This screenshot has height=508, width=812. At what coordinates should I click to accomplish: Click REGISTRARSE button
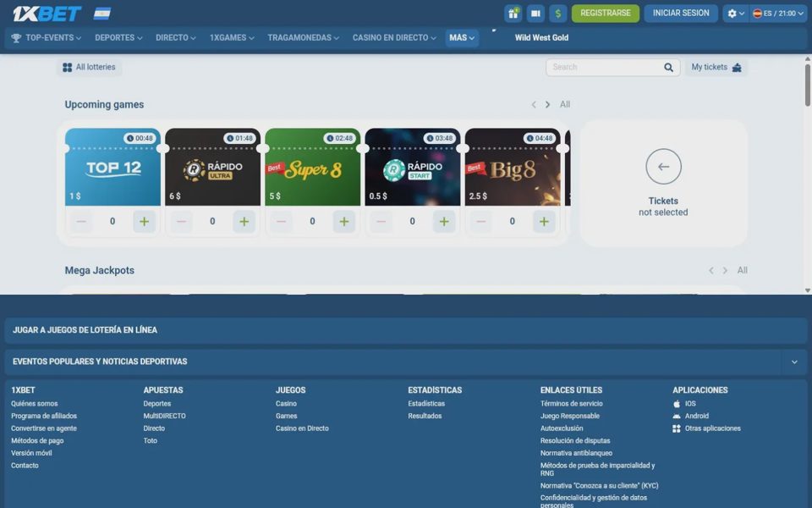606,13
